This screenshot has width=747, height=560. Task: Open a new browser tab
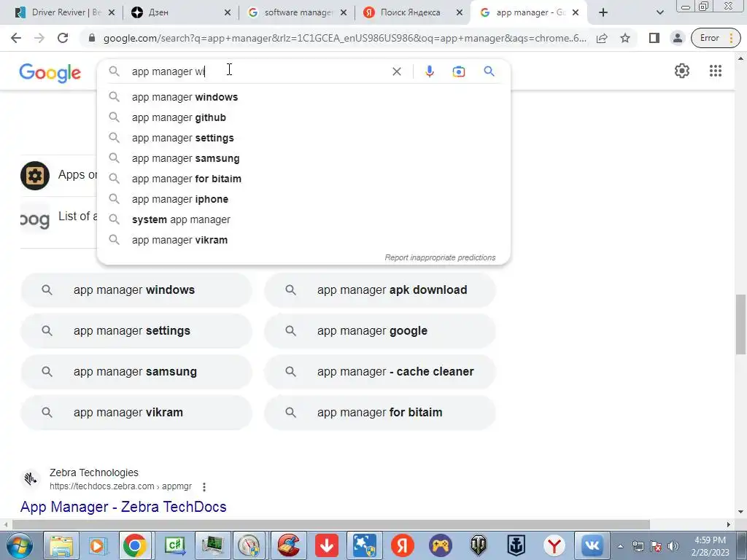(603, 12)
